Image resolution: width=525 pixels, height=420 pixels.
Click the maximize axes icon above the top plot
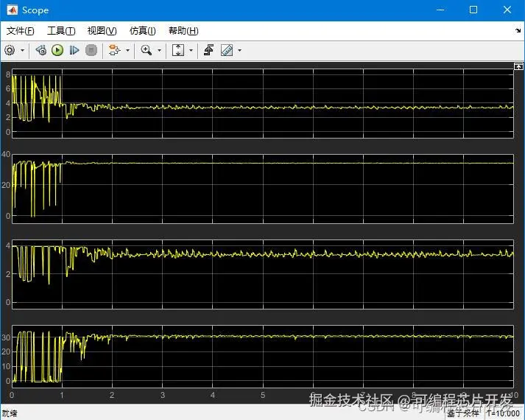(x=518, y=66)
